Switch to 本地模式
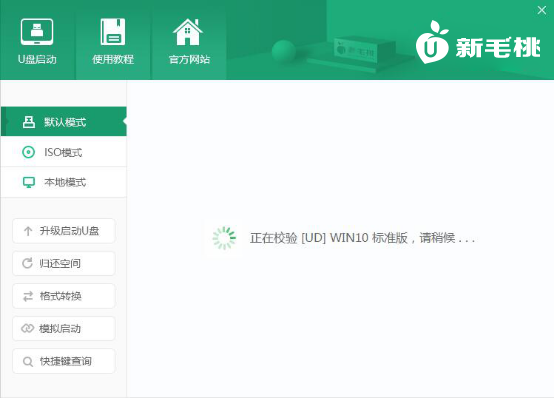This screenshot has width=554, height=398. [64, 182]
